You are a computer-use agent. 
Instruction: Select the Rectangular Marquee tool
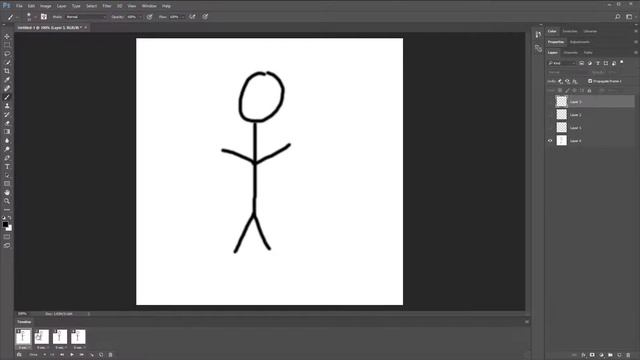click(7, 45)
